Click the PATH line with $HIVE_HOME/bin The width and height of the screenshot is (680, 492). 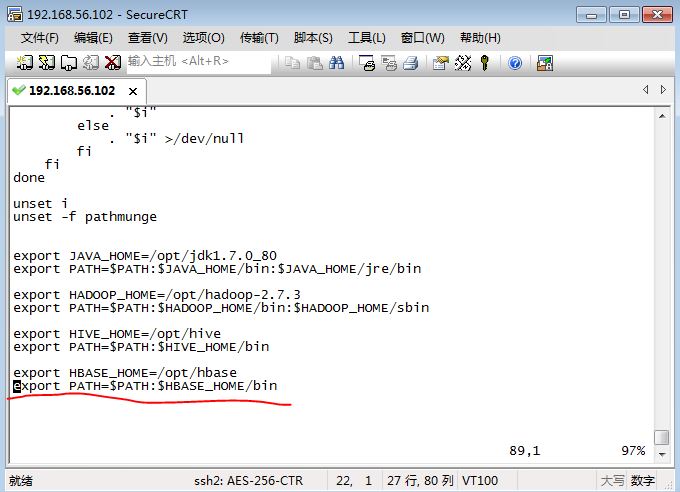point(141,347)
